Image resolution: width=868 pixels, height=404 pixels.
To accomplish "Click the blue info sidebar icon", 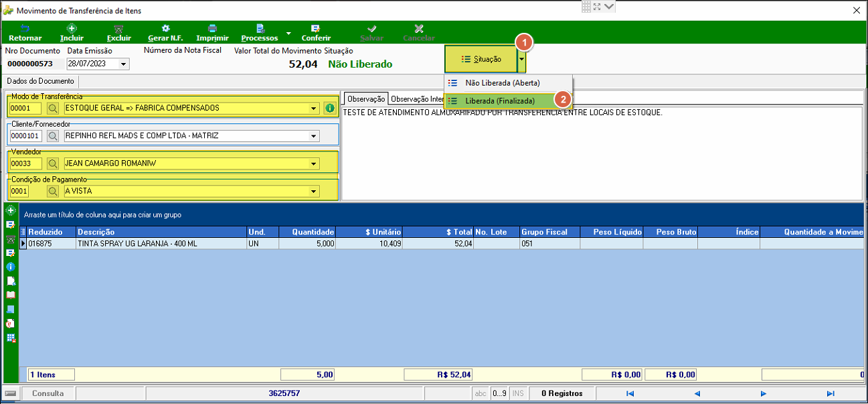I will (10, 267).
